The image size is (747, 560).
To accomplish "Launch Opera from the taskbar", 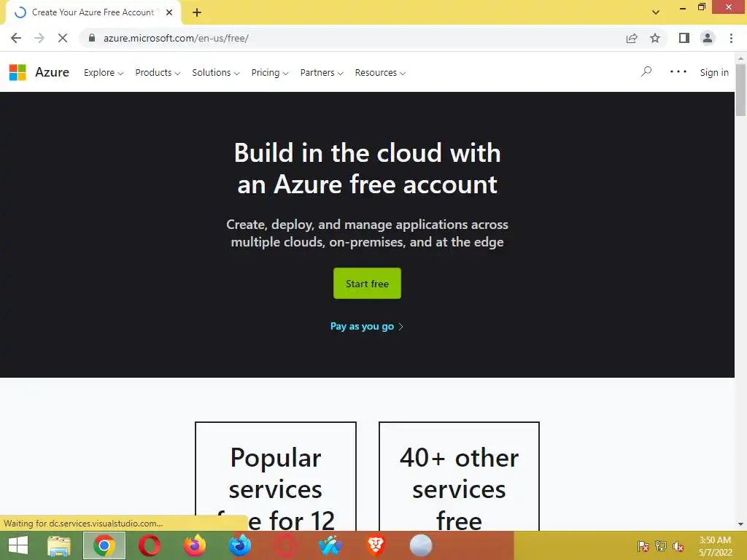I will point(149,545).
